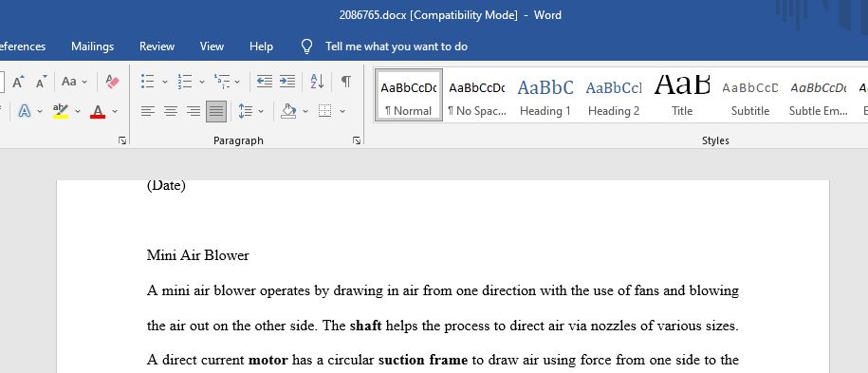
Task: Click the Sort A to Z icon
Action: pyautogui.click(x=317, y=82)
